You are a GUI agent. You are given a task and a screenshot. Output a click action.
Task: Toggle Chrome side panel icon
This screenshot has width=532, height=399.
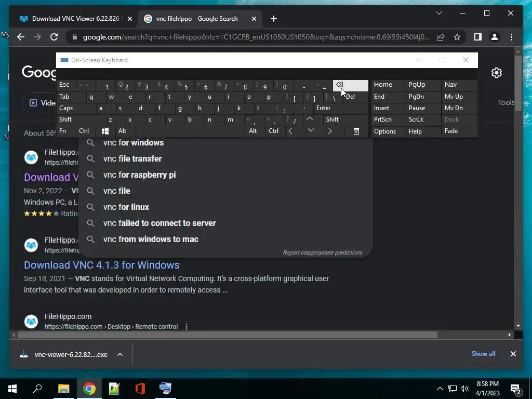pos(478,37)
